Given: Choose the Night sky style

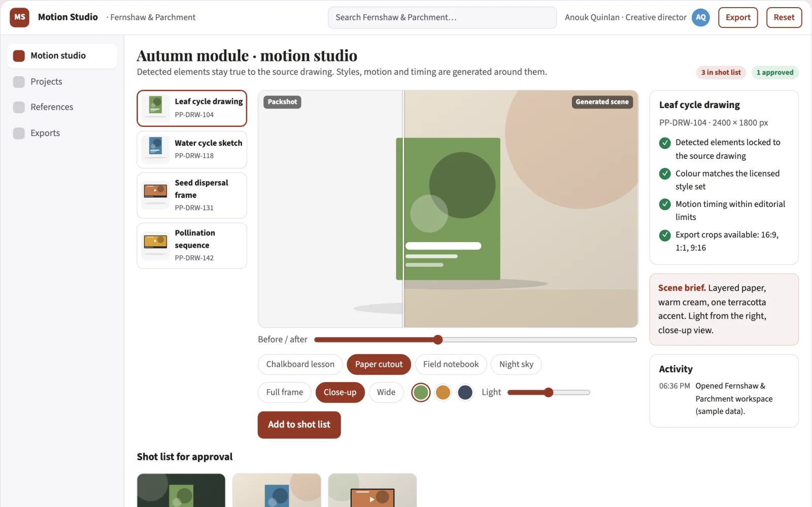Looking at the screenshot, I should tap(516, 364).
